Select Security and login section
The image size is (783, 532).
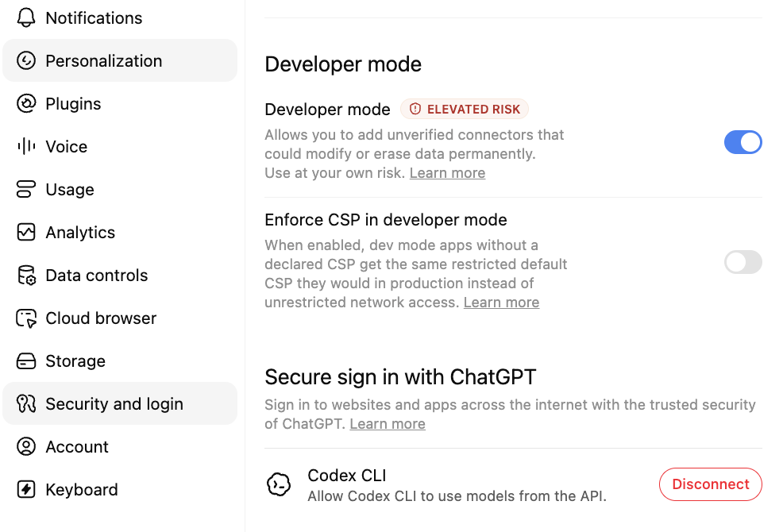(x=120, y=403)
